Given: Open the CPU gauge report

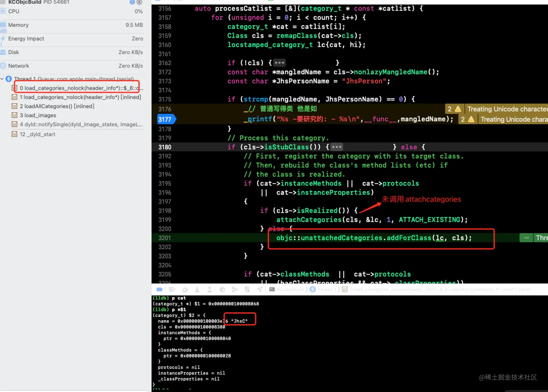Looking at the screenshot, I should (72, 11).
